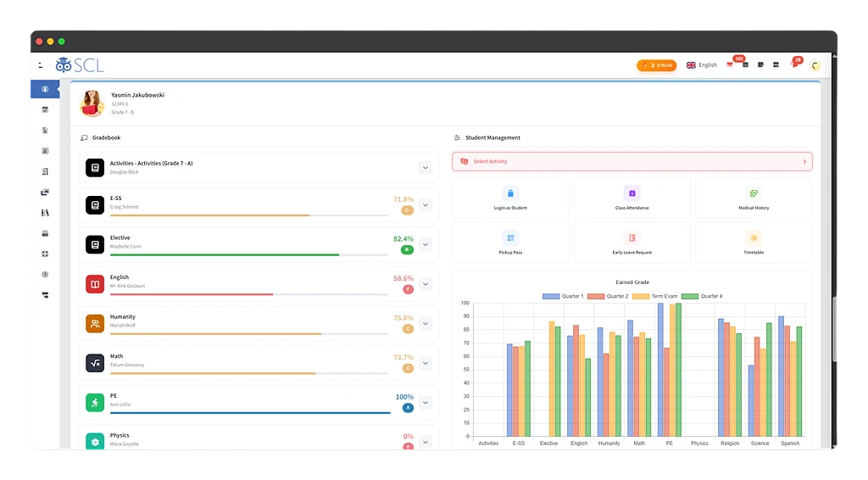This screenshot has height=480, width=868.
Task: Click the English subject book icon
Action: pyautogui.click(x=95, y=284)
